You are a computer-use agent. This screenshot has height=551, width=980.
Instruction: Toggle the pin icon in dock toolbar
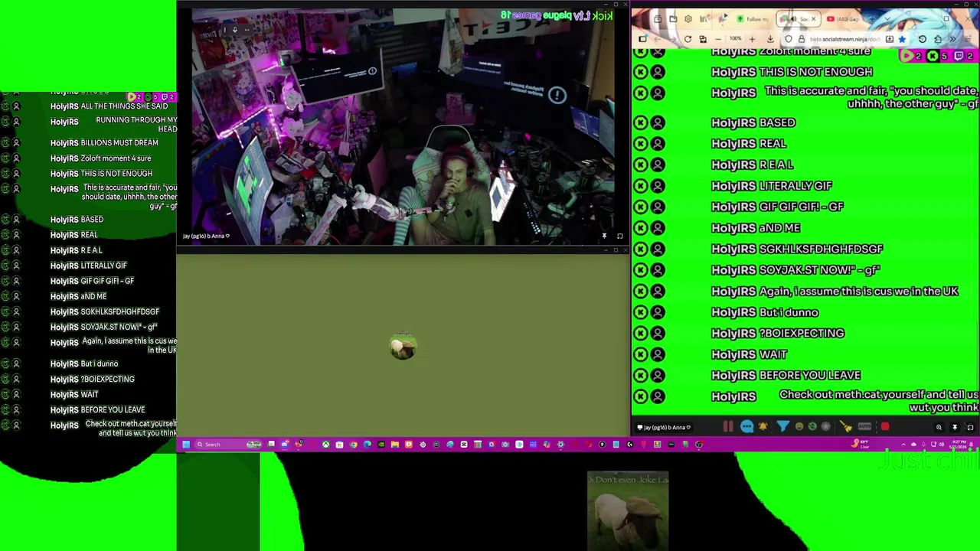tap(955, 427)
